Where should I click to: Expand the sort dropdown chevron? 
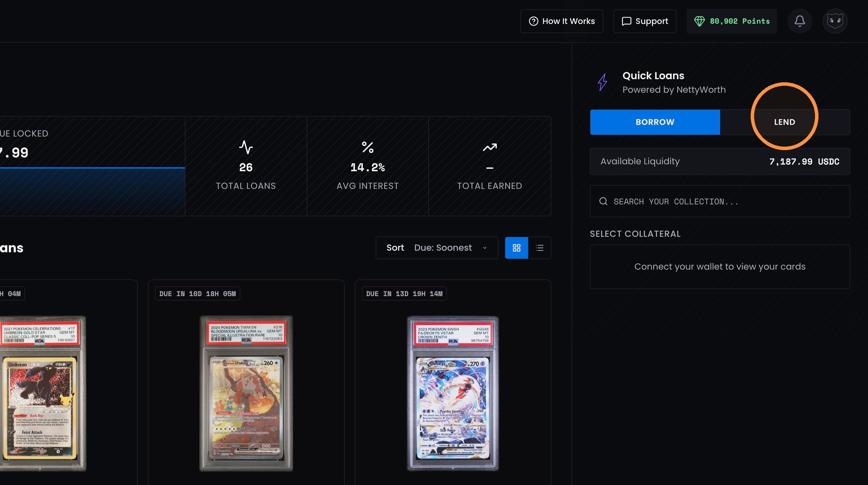484,248
